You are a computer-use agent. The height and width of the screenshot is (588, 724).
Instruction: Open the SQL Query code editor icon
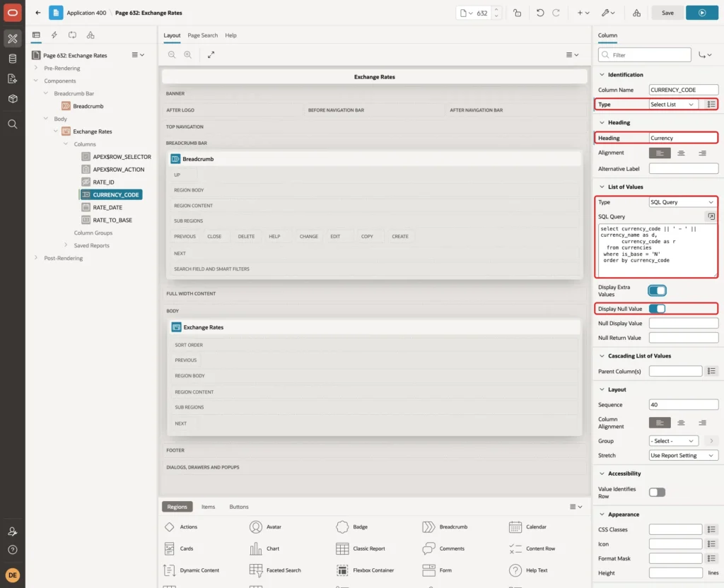pos(711,216)
